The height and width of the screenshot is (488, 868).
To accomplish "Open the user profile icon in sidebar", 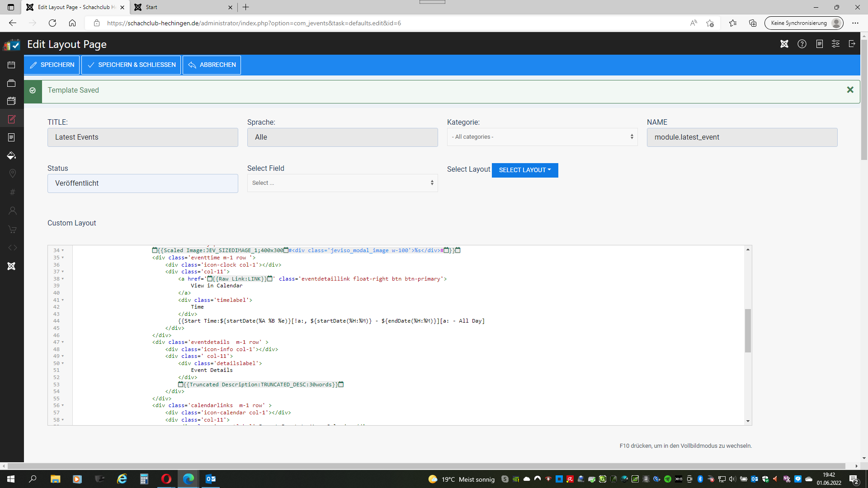I will pyautogui.click(x=12, y=211).
